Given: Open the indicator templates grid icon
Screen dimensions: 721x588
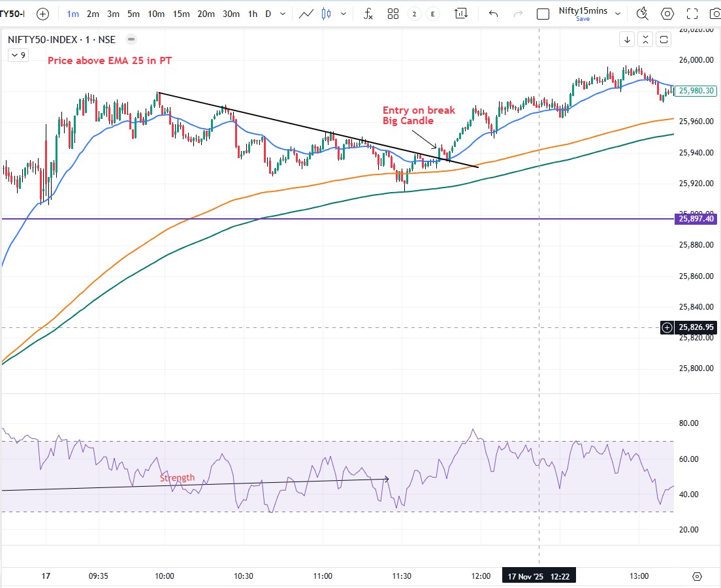Looking at the screenshot, I should [x=393, y=14].
